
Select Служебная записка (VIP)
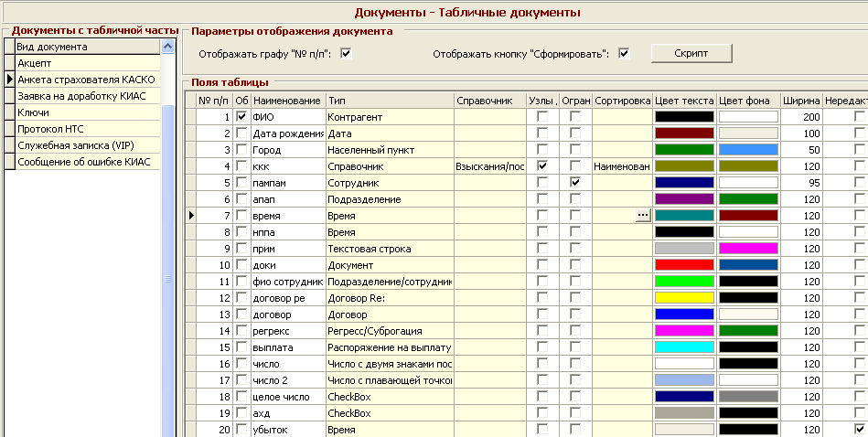click(88, 145)
